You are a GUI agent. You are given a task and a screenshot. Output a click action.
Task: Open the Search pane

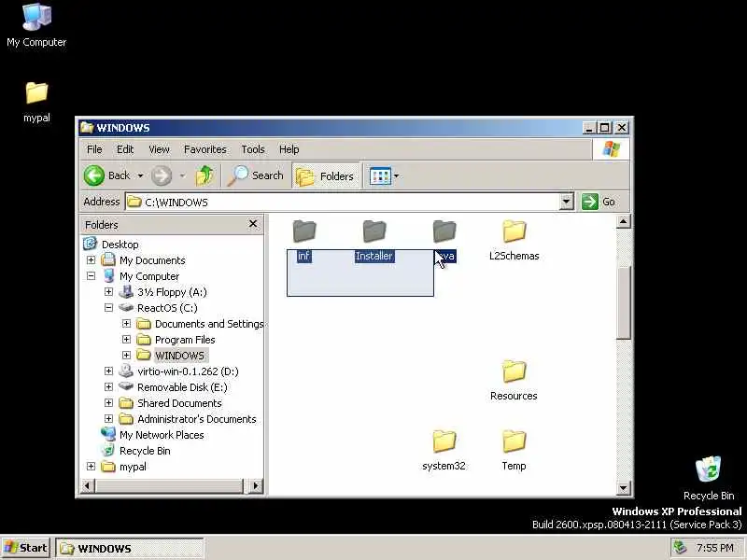pos(255,175)
